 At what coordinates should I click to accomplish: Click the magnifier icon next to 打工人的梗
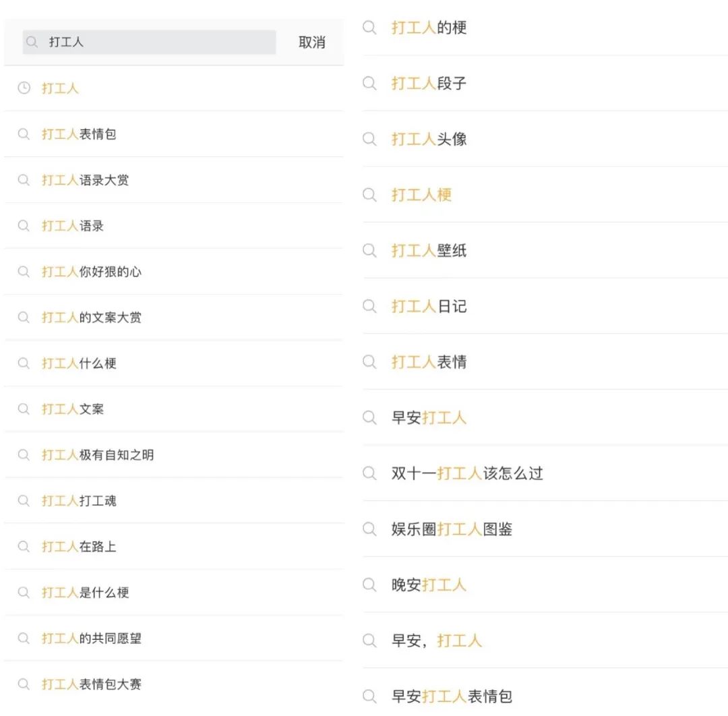pyautogui.click(x=369, y=28)
